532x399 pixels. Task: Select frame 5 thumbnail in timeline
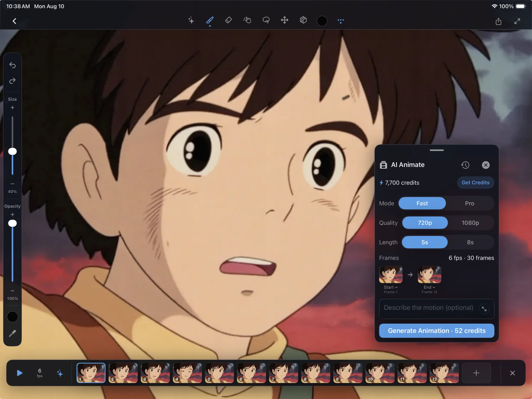click(x=219, y=373)
